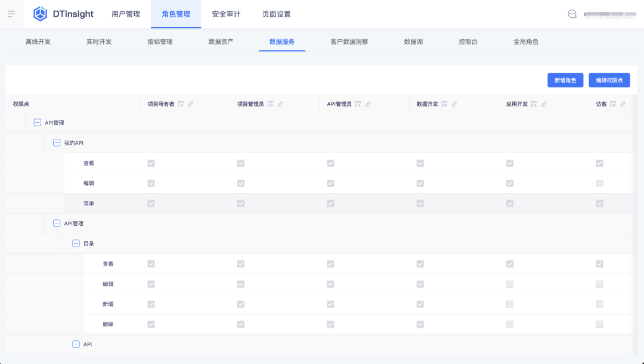
Task: Click the 编辑权限点 button
Action: tap(609, 80)
